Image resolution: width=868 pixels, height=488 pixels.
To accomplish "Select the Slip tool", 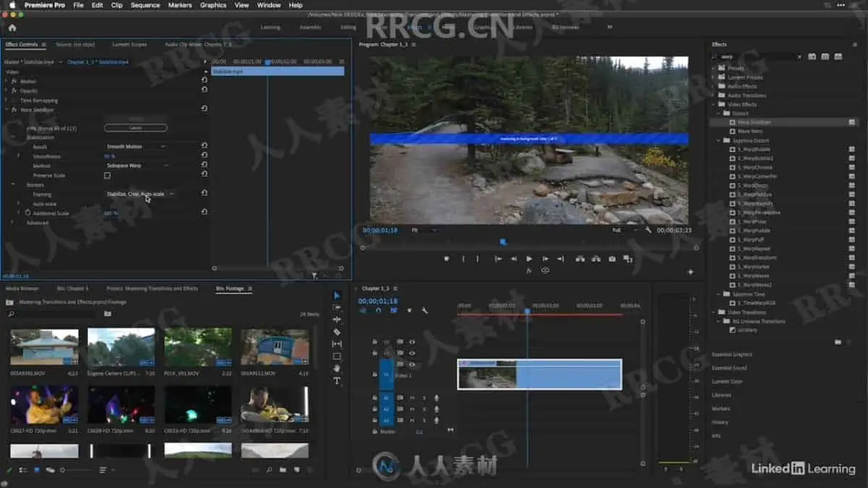I will (x=336, y=344).
